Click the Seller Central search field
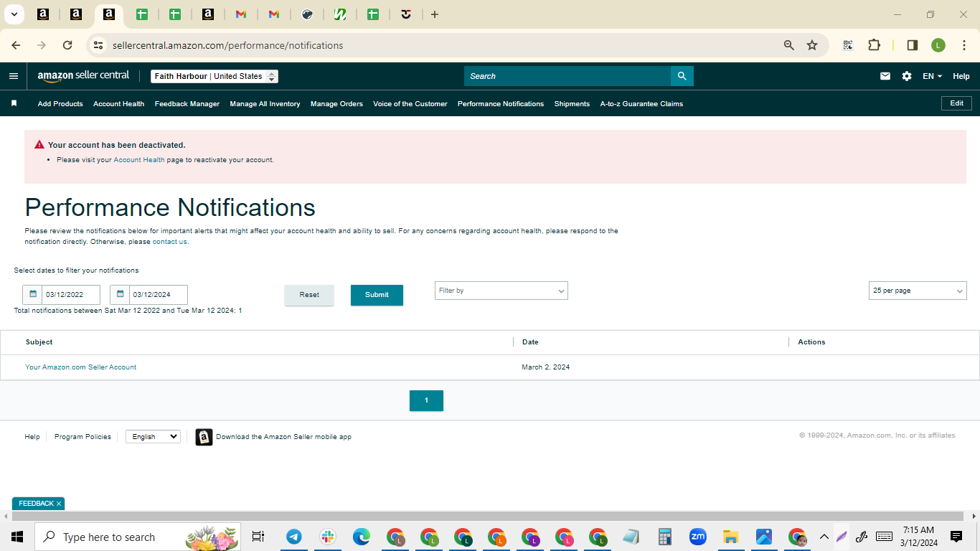The width and height of the screenshot is (980, 551). (x=567, y=76)
